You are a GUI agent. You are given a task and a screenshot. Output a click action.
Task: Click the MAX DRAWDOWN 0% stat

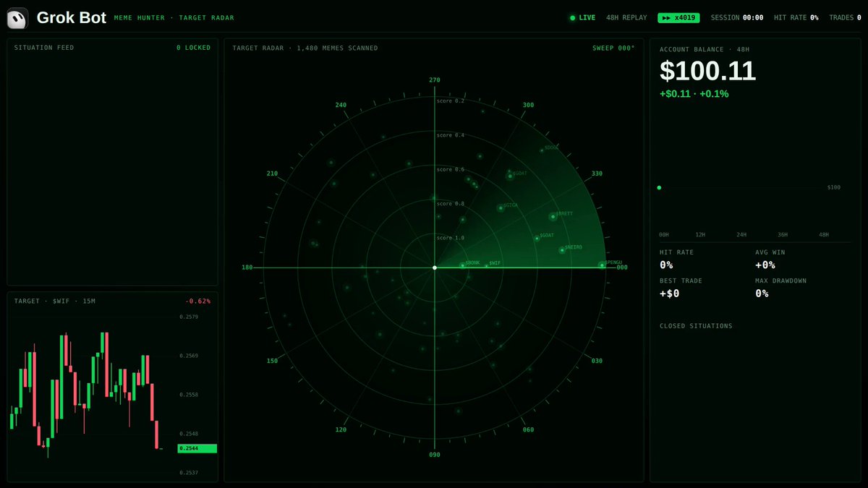780,287
